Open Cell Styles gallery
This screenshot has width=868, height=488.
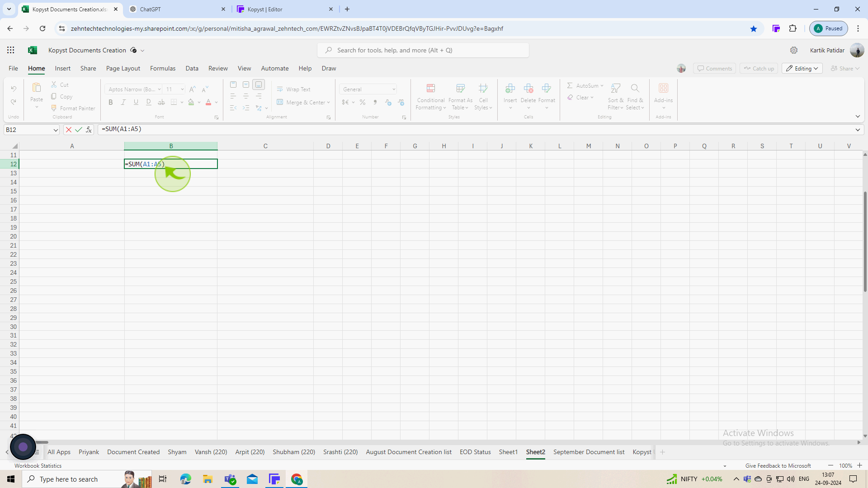click(x=483, y=97)
